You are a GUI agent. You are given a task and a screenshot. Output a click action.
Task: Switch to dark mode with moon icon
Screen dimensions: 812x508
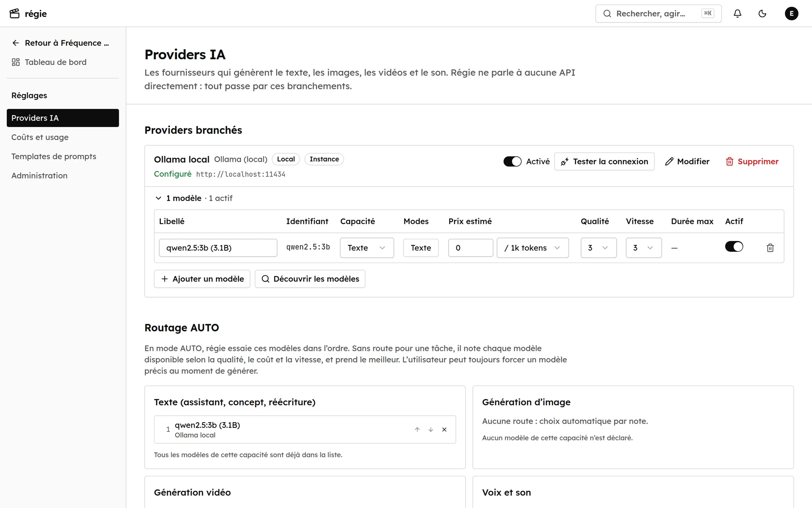coord(762,14)
